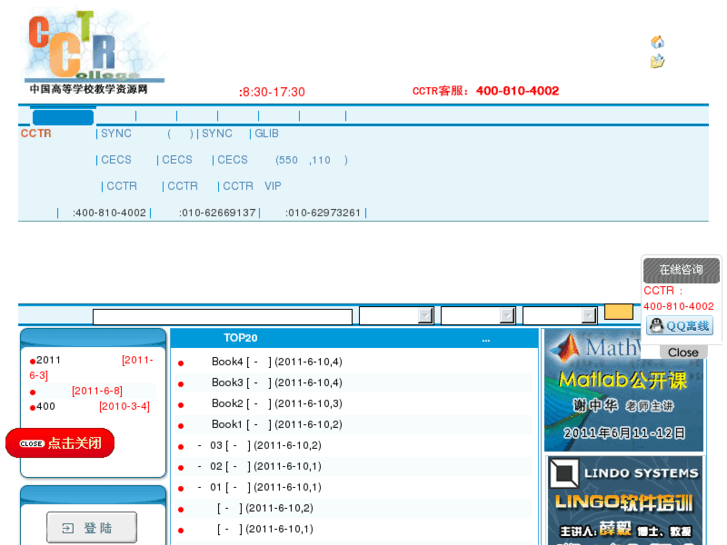Open the 400 news item dated 2010-3-4
This screenshot has width=727, height=545.
coord(93,406)
